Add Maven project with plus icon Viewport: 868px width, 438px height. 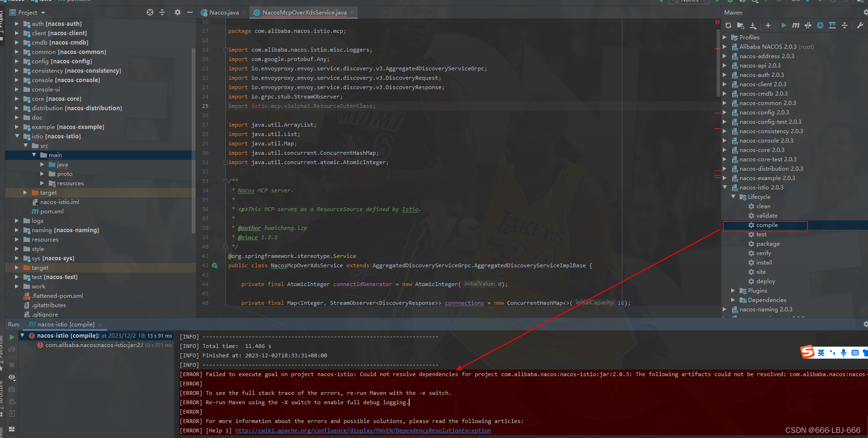[x=768, y=25]
